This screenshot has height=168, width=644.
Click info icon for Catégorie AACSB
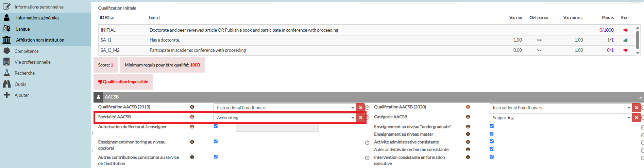click(x=468, y=117)
